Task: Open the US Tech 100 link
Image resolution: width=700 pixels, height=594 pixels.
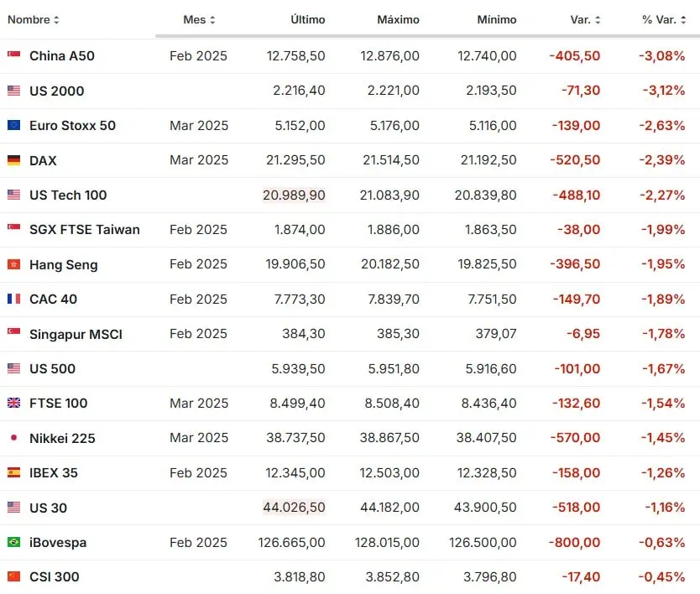Action: (68, 195)
